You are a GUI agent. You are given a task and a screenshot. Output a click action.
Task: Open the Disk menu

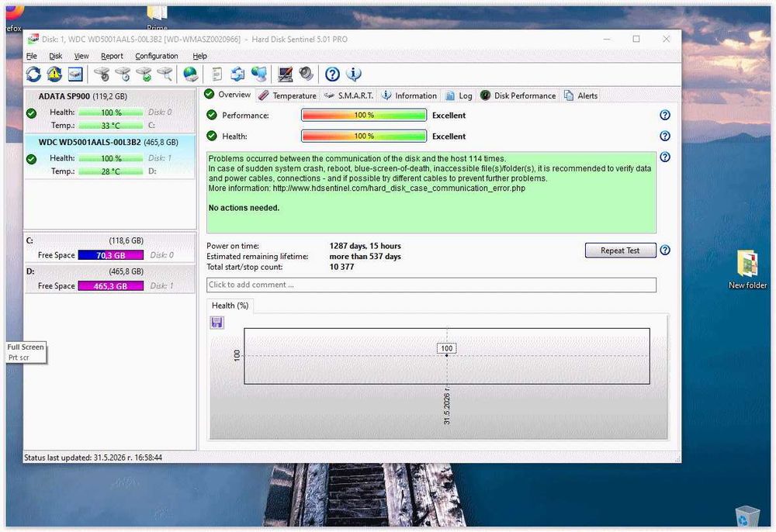click(x=55, y=56)
